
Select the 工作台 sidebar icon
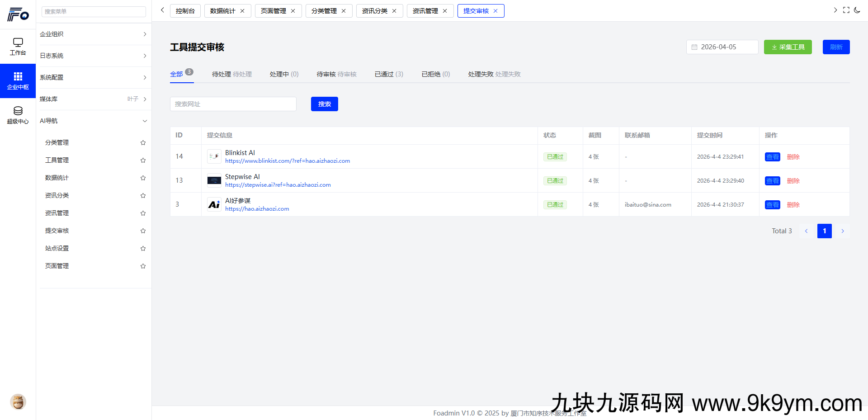click(x=18, y=47)
